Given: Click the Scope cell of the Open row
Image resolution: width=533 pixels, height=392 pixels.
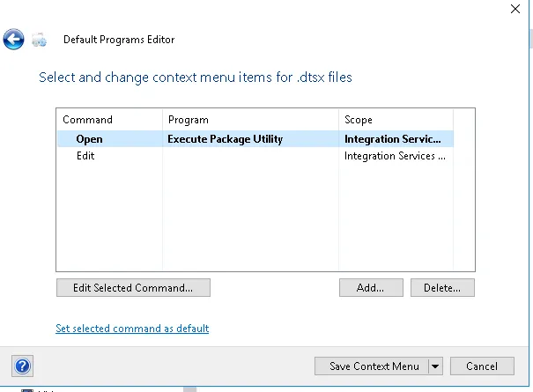Looking at the screenshot, I should [x=393, y=138].
